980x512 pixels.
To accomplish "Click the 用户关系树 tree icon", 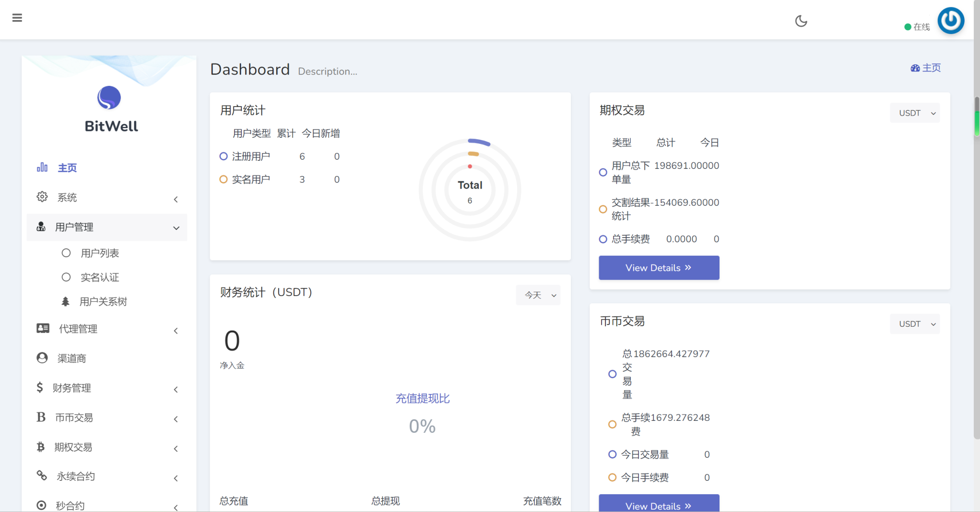I will pyautogui.click(x=66, y=301).
